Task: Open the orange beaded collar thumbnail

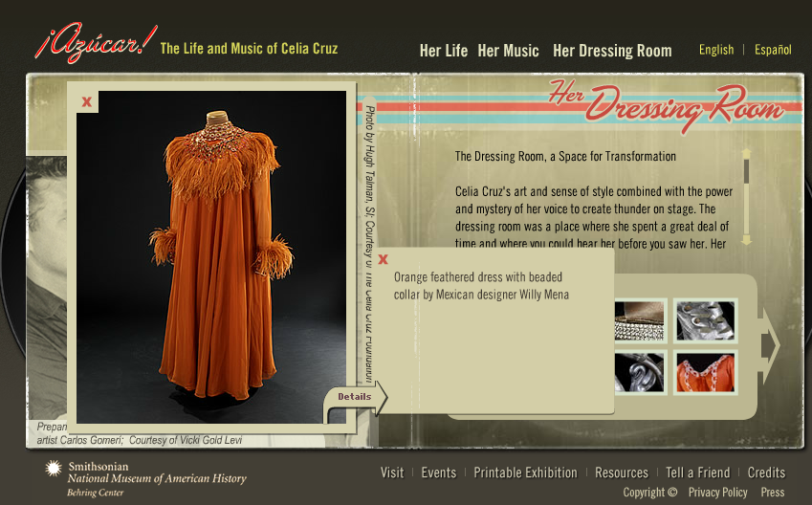Action: click(x=705, y=373)
